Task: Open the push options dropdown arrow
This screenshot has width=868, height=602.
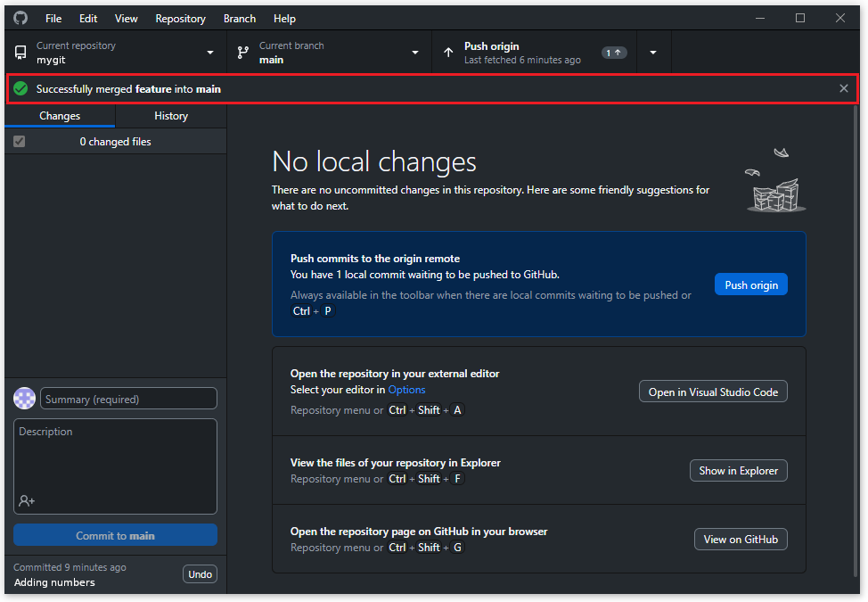Action: pyautogui.click(x=653, y=53)
